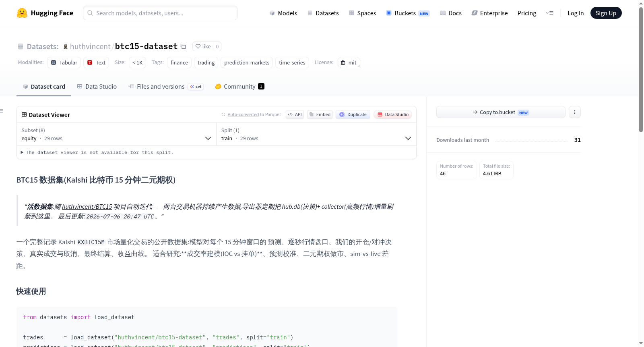Click the Datasets stack icon in the page title
Viewport: 644px width, 347px height.
(21, 46)
